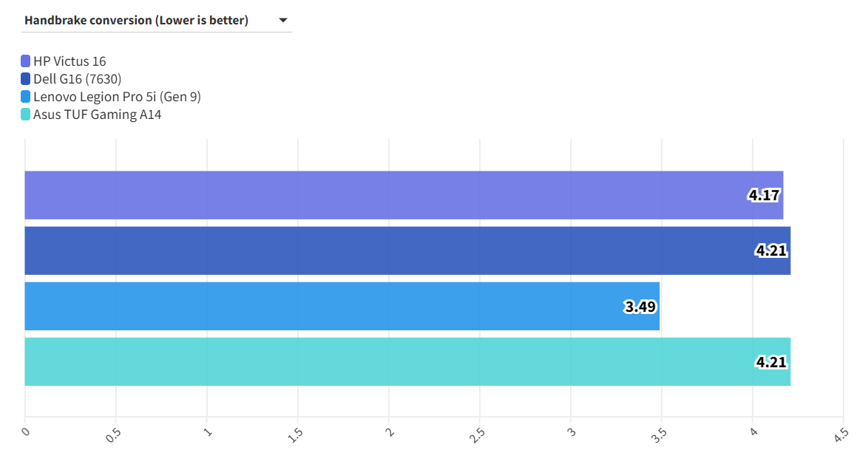The image size is (868, 453).
Task: Select the Asus TUF Gaming teal bar
Action: pos(370,361)
